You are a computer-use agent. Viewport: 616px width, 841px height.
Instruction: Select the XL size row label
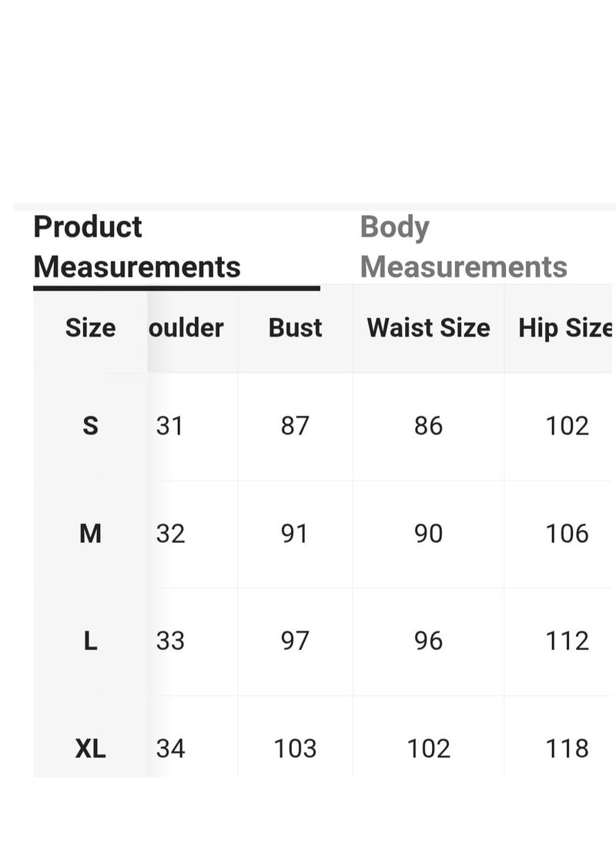[x=90, y=749]
